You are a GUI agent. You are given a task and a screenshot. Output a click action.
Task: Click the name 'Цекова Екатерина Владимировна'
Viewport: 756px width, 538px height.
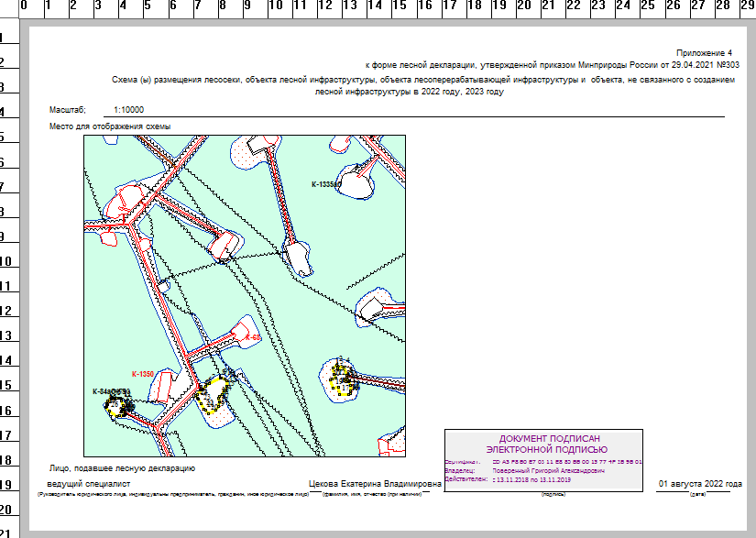pos(376,483)
